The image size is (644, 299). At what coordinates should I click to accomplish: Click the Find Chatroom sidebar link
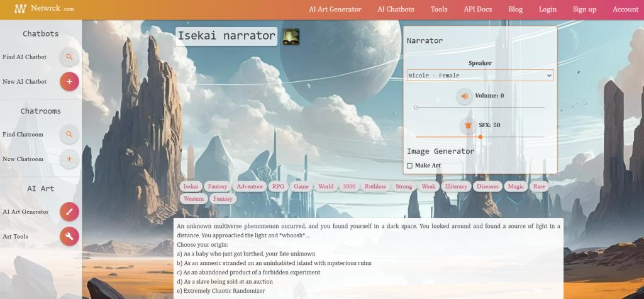click(23, 134)
